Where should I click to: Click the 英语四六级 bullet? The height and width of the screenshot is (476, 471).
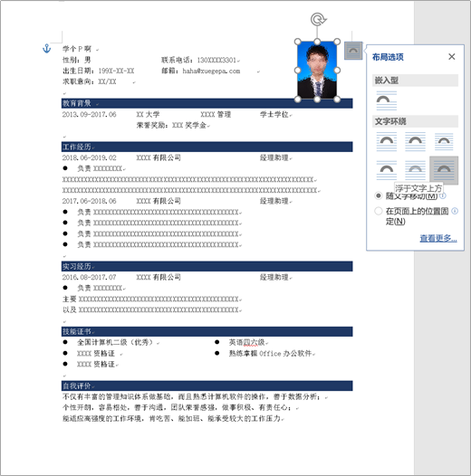246,342
